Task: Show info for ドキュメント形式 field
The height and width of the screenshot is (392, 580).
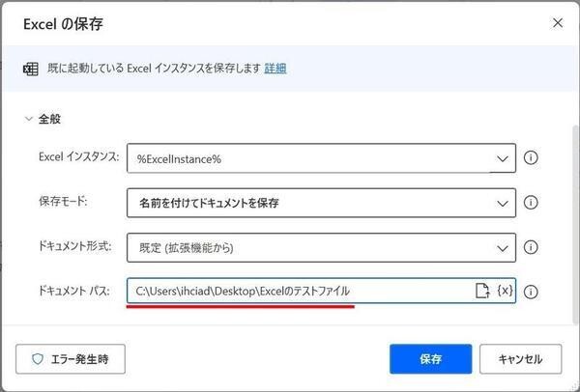Action: pyautogui.click(x=531, y=247)
